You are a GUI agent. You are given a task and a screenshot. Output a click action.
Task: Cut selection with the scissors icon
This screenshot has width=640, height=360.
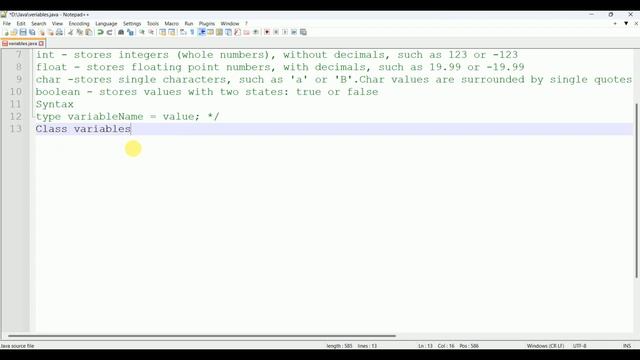click(x=70, y=32)
